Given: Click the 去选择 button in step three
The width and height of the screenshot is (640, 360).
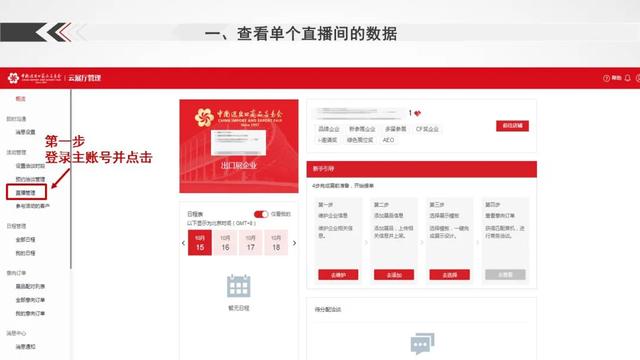Looking at the screenshot, I should click(449, 275).
